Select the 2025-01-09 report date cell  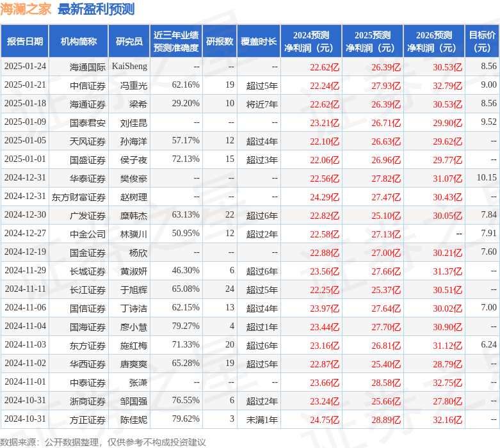point(25,122)
